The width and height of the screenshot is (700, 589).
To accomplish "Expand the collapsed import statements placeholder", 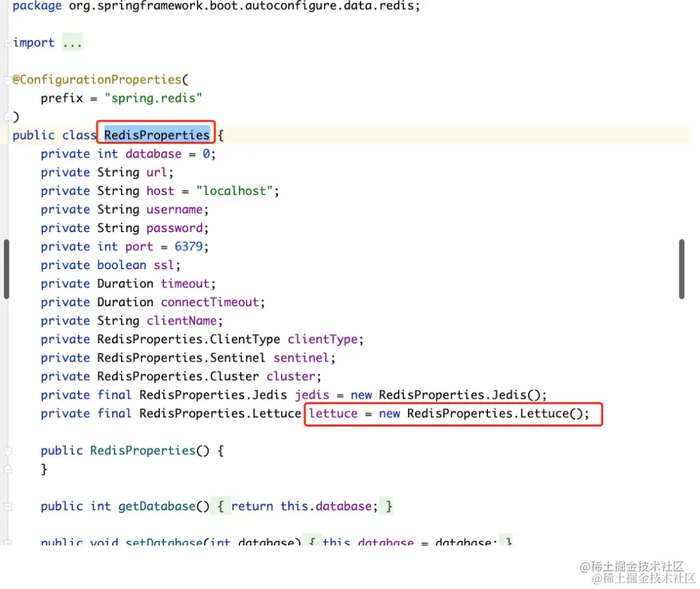I will pos(72,42).
